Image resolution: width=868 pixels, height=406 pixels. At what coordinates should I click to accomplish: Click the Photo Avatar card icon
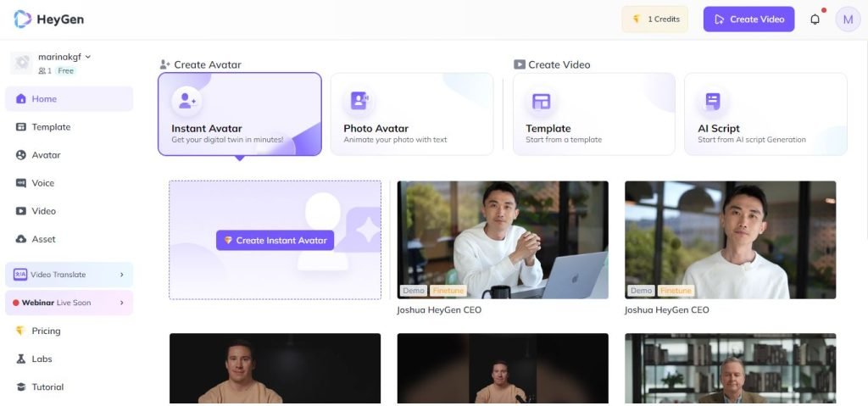click(x=359, y=101)
